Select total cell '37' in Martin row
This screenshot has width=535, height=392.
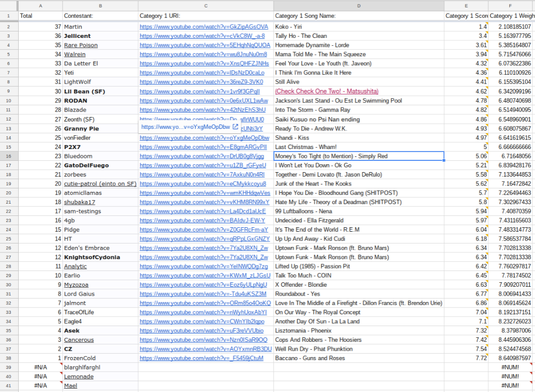40,27
